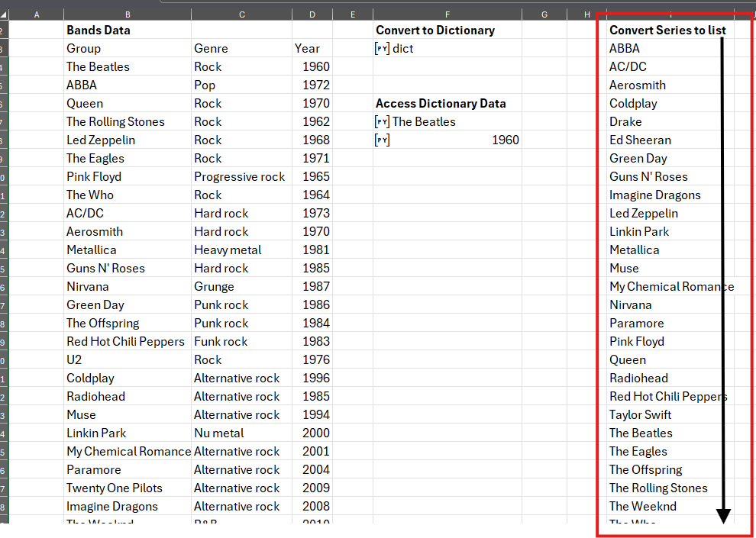Click year 1996 for Coldplay
The width and height of the screenshot is (756, 538).
coord(312,378)
